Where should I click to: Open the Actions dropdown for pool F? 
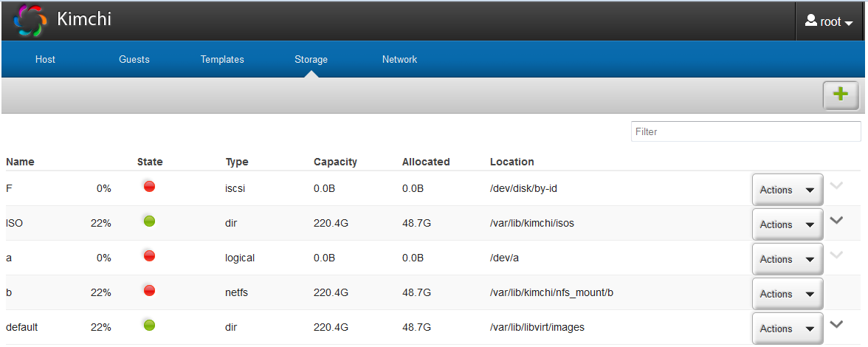click(x=787, y=190)
